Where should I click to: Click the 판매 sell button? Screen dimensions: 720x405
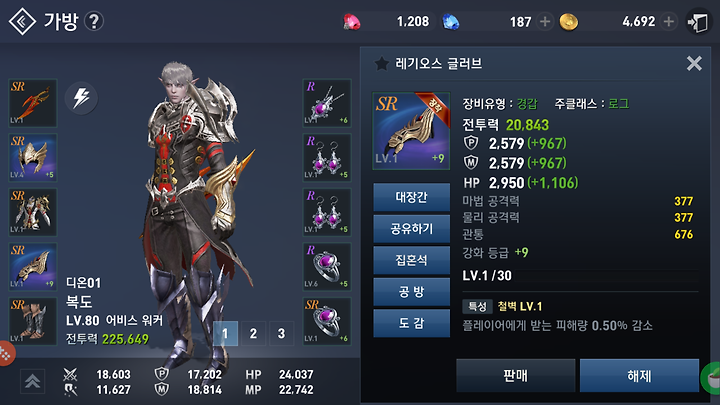[x=516, y=376]
